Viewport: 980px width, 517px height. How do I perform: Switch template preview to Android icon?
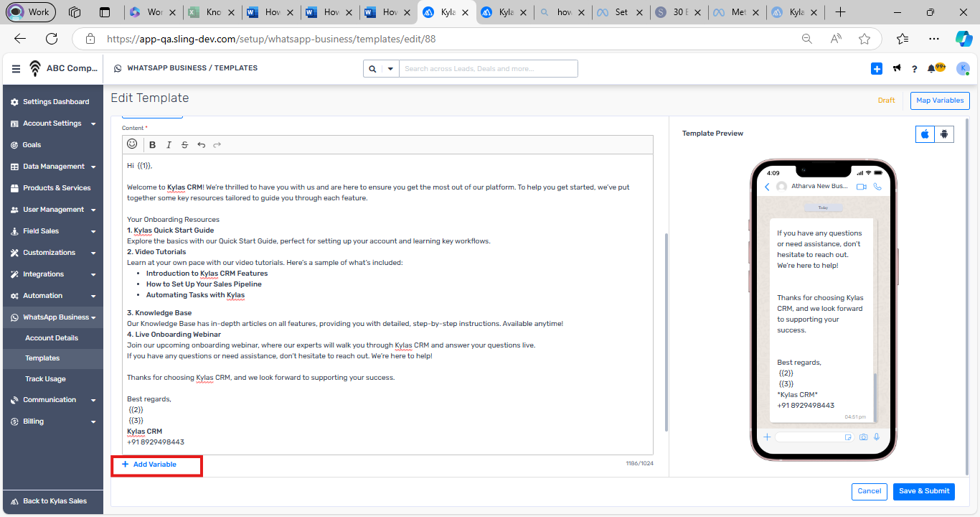pyautogui.click(x=944, y=134)
